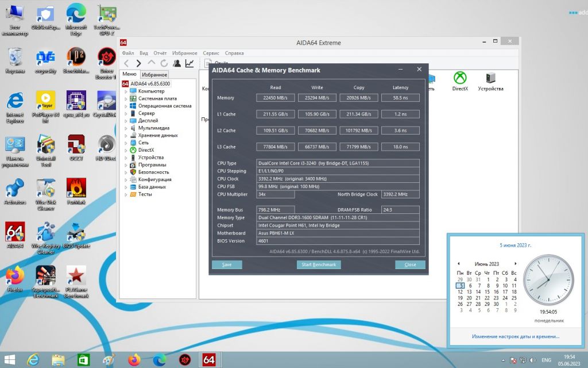Select Мультимедиа in the tree

coord(154,128)
